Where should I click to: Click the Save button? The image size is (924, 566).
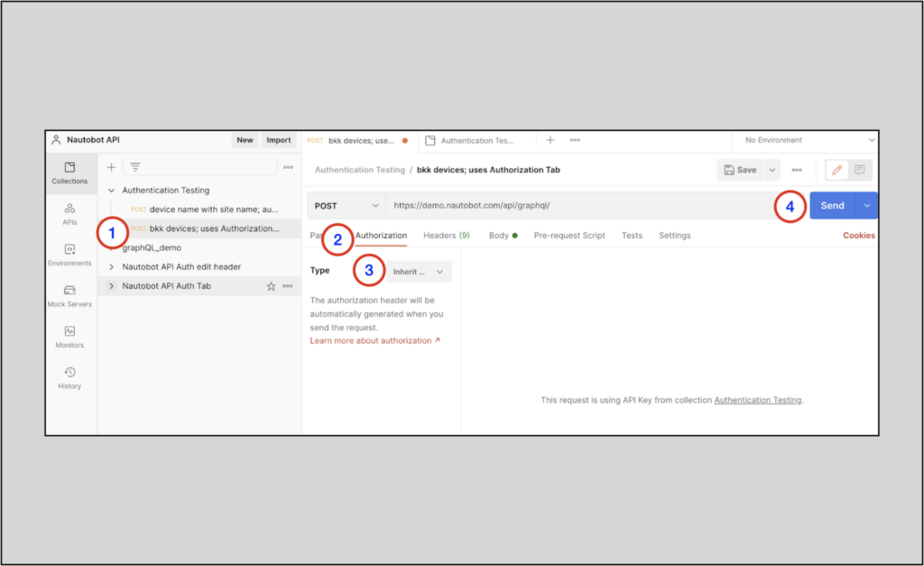coord(740,170)
